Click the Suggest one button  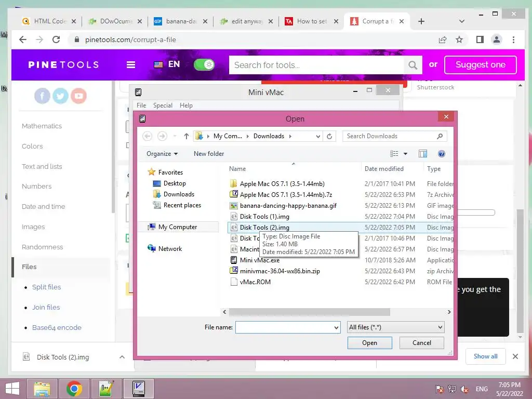[x=481, y=65]
